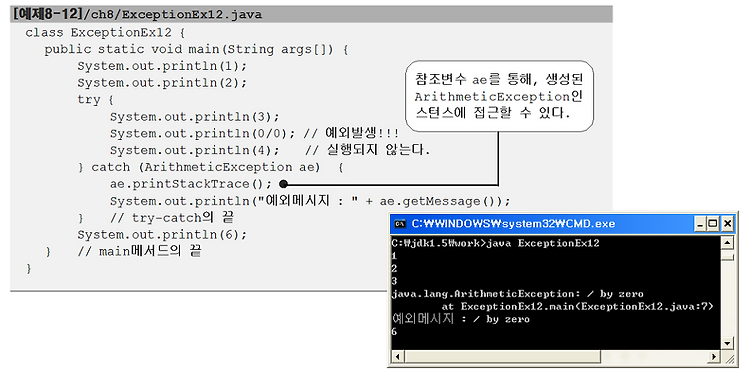Click the CMD horizontal scrollbar left arrow
This screenshot has width=750, height=373.
397,357
